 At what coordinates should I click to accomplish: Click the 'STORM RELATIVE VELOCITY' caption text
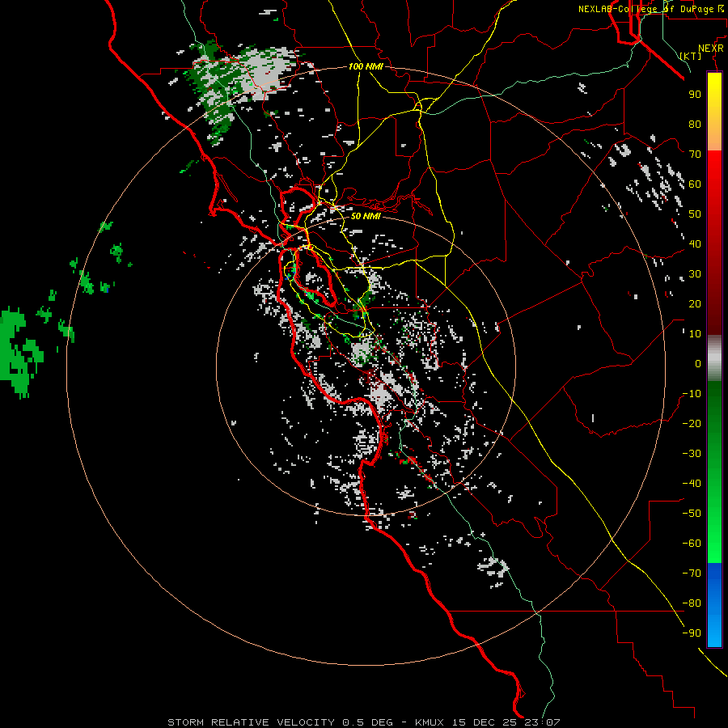pyautogui.click(x=251, y=722)
